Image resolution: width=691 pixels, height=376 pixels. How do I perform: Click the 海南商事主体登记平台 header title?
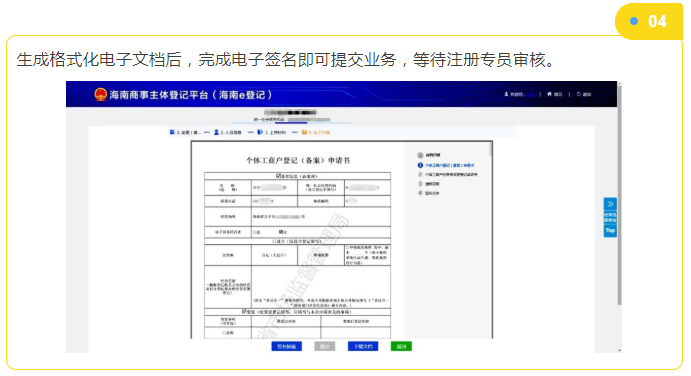coord(190,95)
